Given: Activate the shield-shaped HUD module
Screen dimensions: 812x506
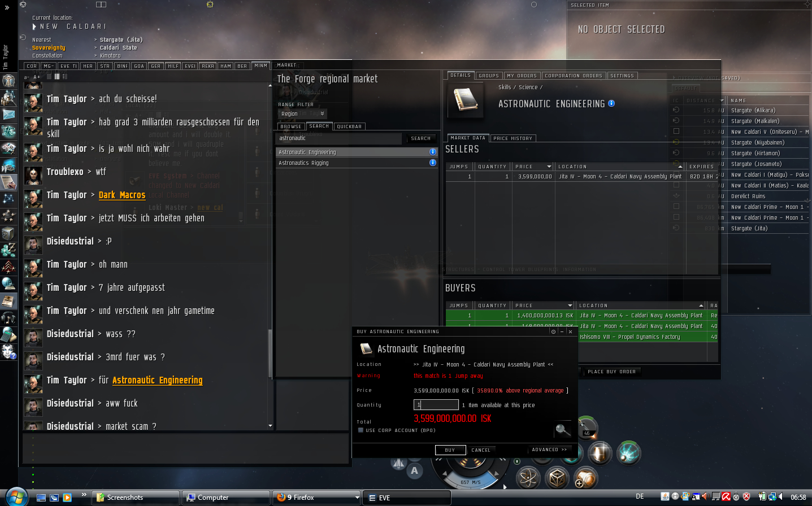Looking at the screenshot, I should click(x=600, y=452).
